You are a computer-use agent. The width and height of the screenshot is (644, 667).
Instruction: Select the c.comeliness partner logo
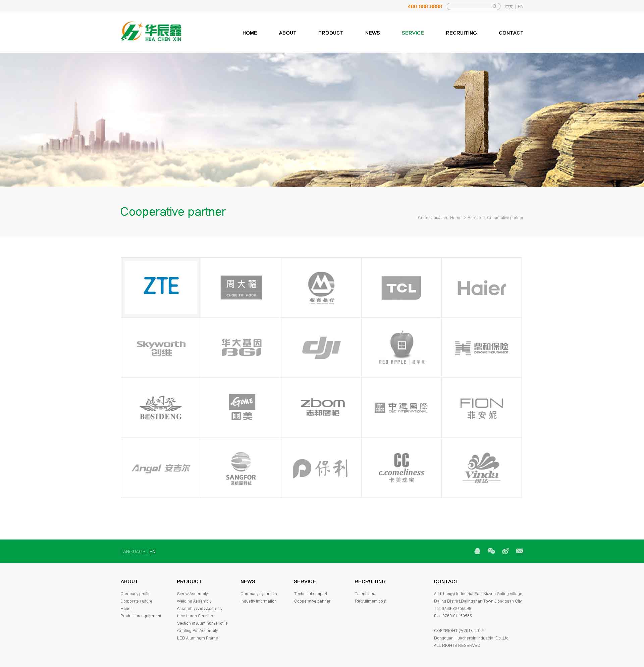click(x=401, y=468)
